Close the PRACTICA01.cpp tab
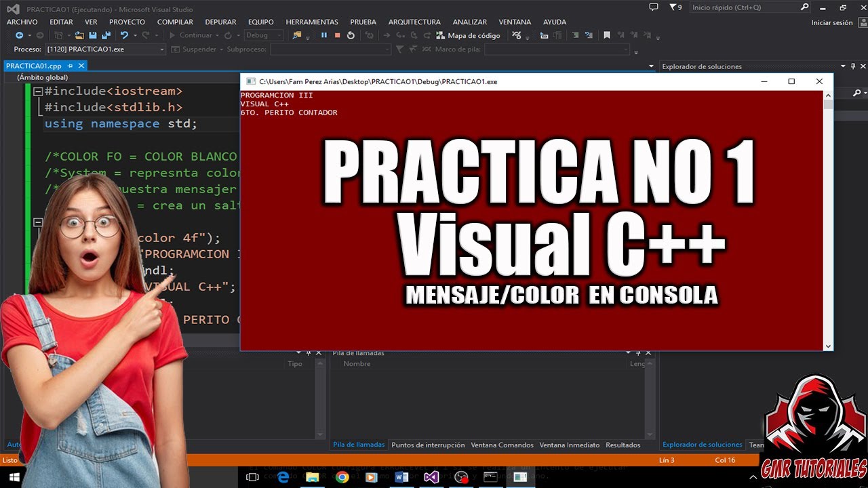 [81, 66]
